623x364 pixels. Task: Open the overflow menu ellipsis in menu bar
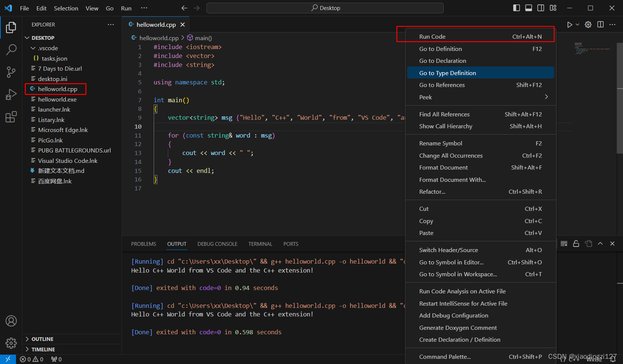(144, 8)
